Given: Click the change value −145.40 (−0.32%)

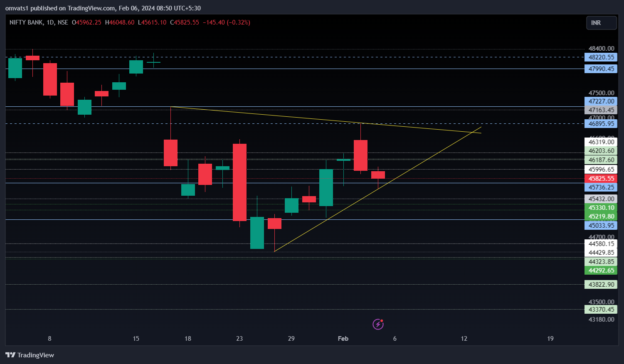Looking at the screenshot, I should coord(227,22).
